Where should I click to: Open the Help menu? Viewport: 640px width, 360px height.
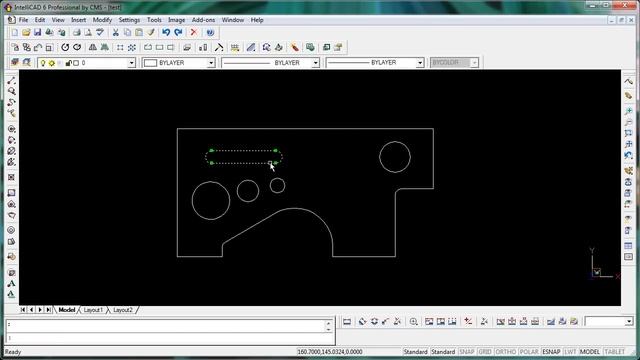(257, 20)
